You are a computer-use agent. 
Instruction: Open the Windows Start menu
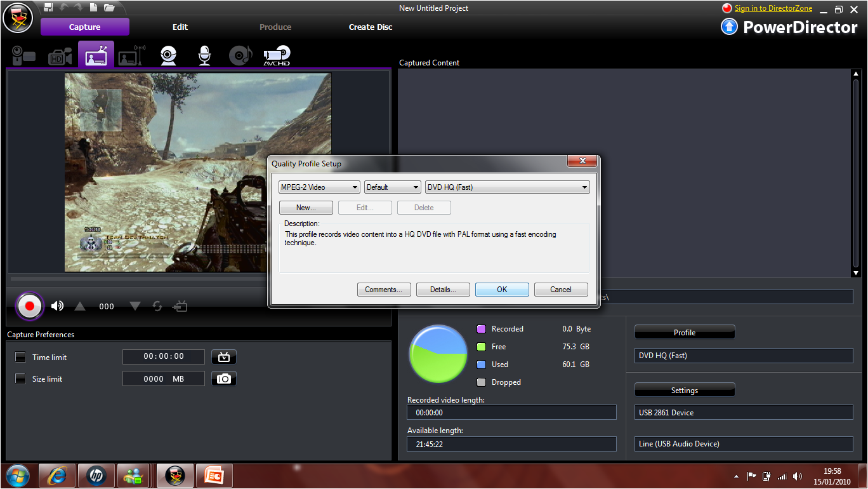tap(16, 476)
